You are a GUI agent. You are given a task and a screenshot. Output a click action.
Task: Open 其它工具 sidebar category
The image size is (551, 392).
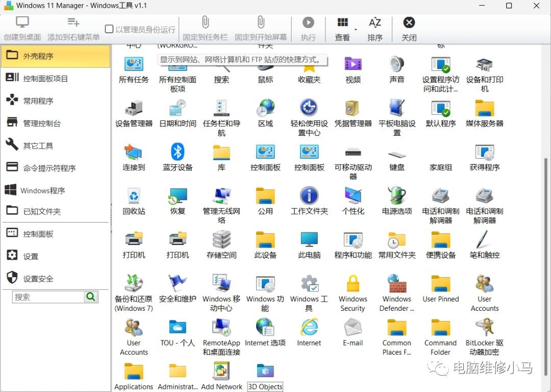coord(56,145)
